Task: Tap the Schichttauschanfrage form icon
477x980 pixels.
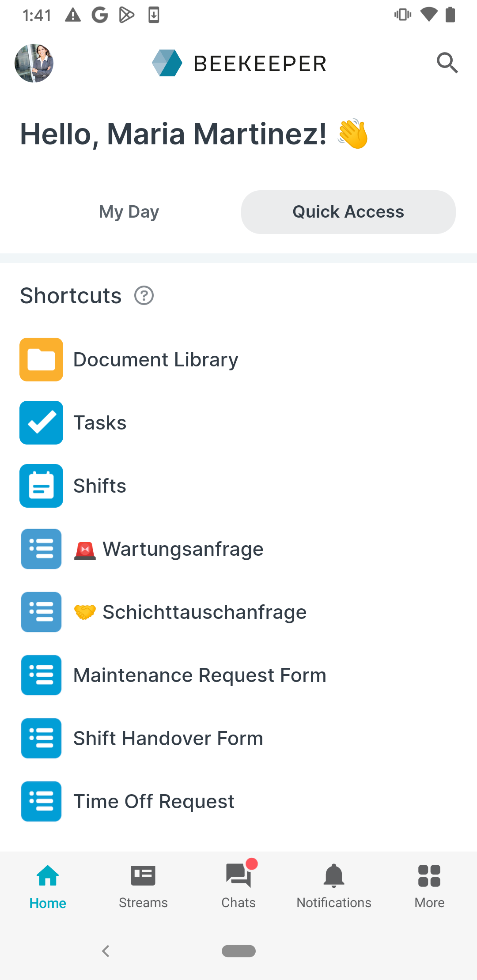Action: (x=41, y=612)
